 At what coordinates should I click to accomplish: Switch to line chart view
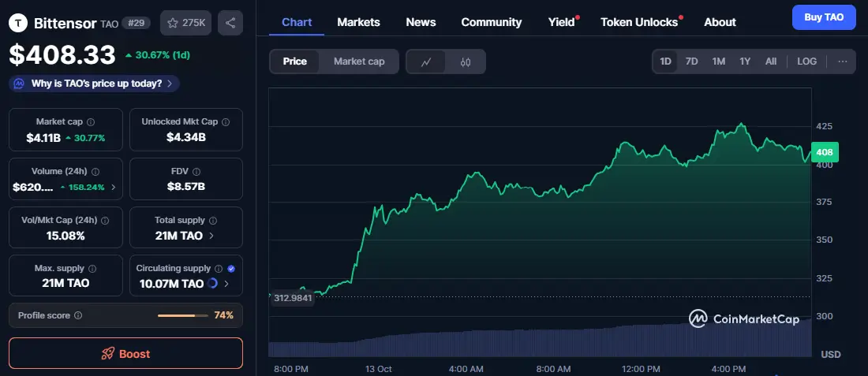pyautogui.click(x=425, y=62)
